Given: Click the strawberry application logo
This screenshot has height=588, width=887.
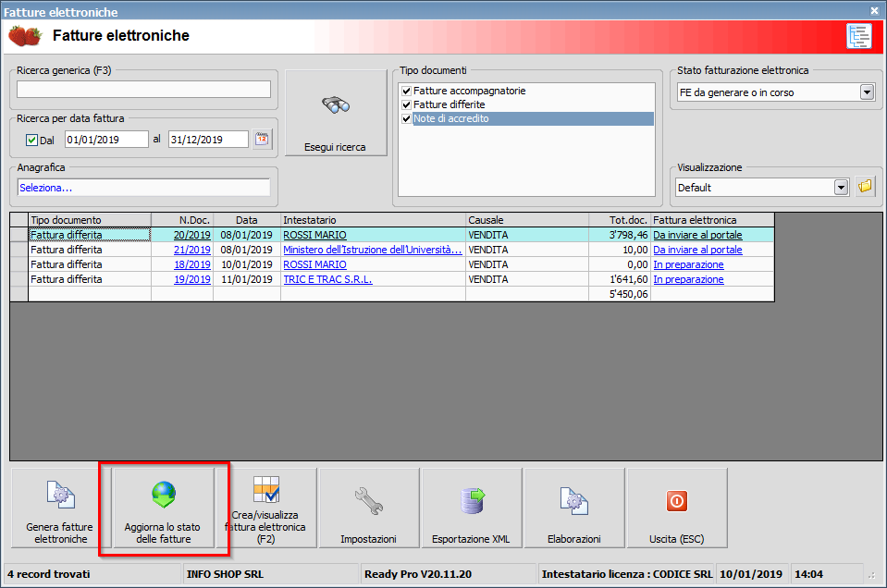Looking at the screenshot, I should (25, 36).
